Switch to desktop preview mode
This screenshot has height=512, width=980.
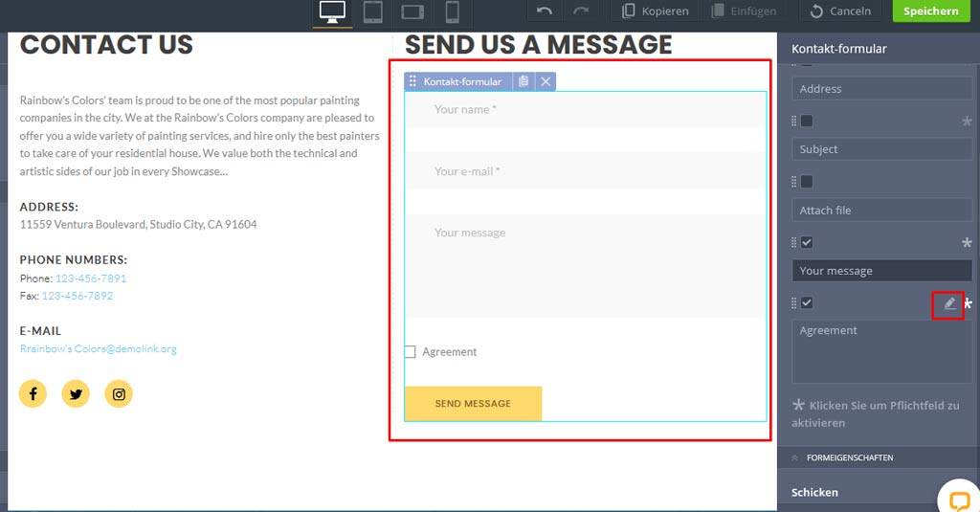coord(332,12)
